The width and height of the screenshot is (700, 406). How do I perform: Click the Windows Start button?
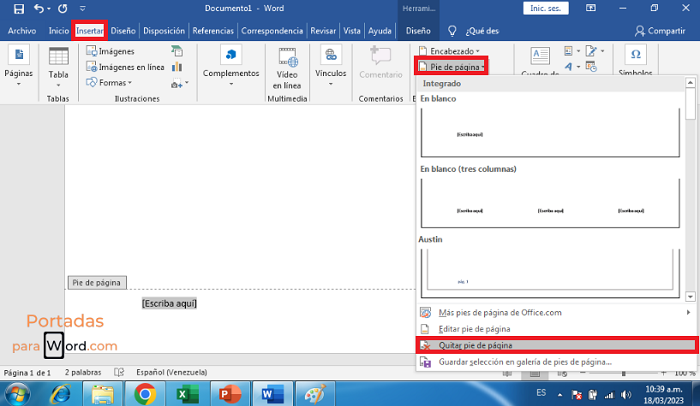[x=17, y=394]
